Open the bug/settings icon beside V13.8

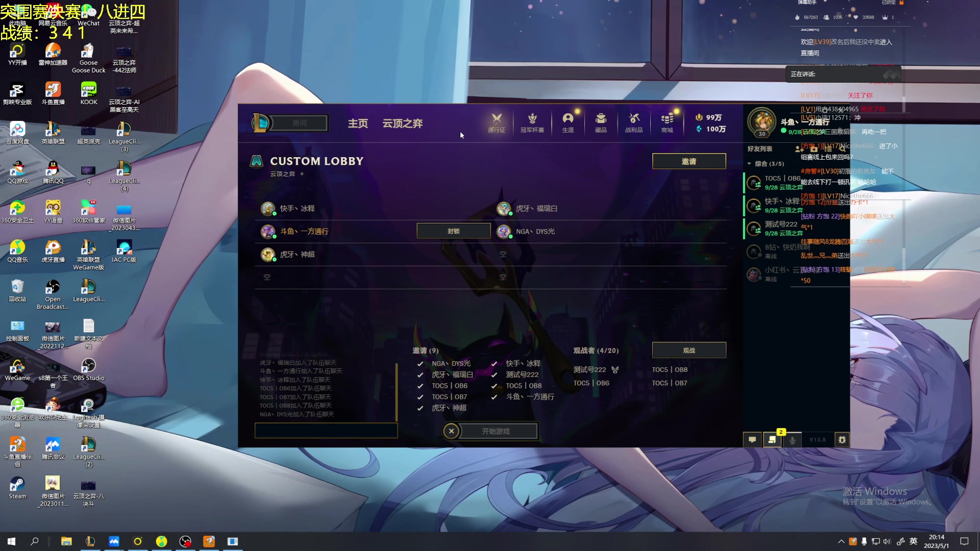click(842, 439)
